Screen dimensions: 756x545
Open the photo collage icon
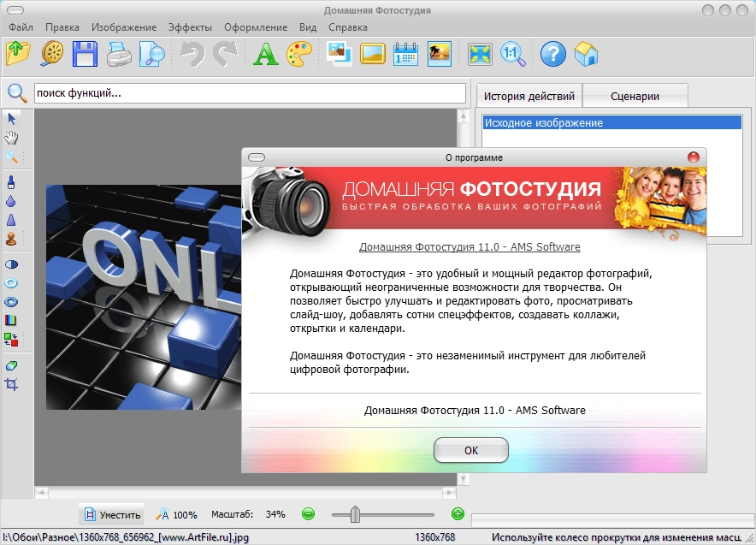point(339,54)
